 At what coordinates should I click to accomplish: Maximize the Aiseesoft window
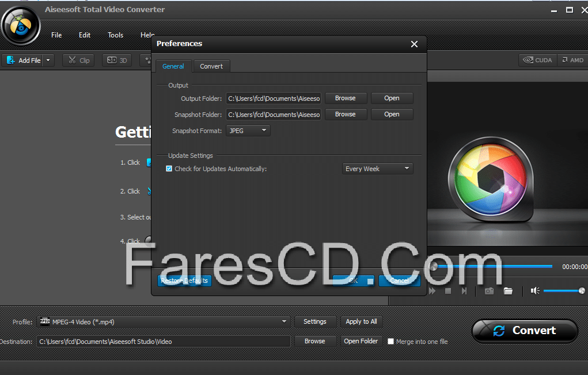click(569, 10)
